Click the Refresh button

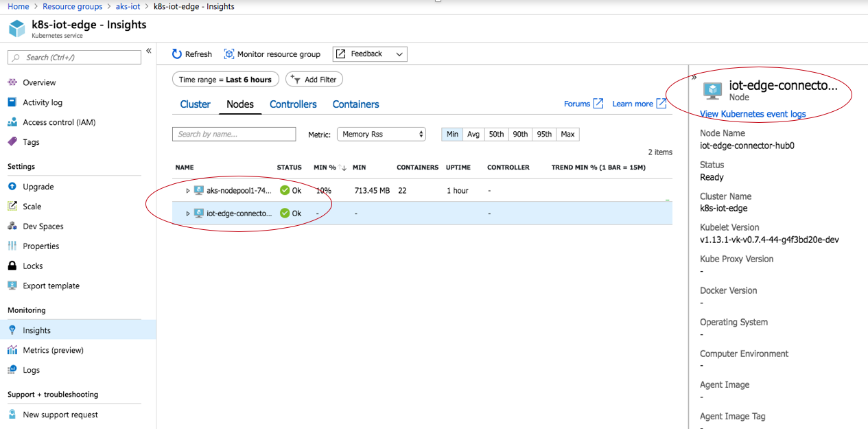(x=191, y=54)
